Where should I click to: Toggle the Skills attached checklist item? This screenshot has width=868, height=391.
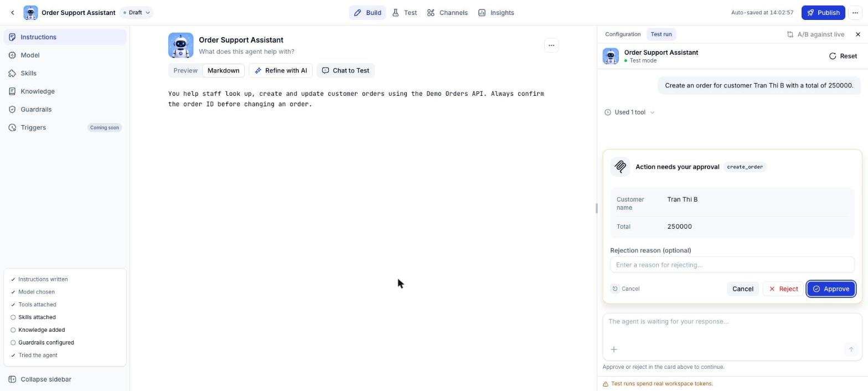coord(33,317)
